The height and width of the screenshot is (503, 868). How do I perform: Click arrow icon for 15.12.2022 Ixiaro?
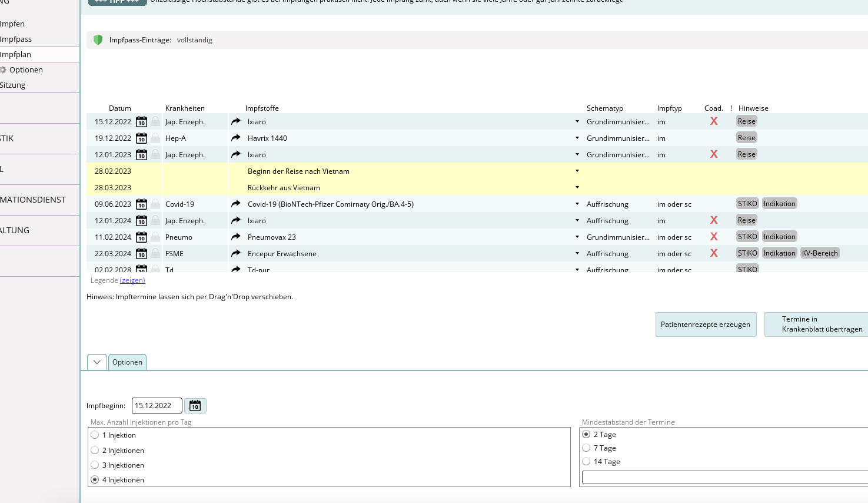tap(236, 121)
